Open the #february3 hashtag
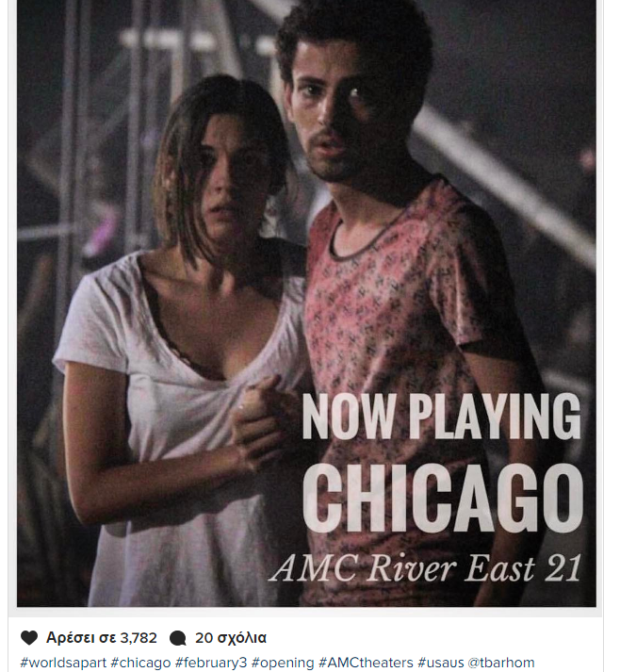 point(211,663)
